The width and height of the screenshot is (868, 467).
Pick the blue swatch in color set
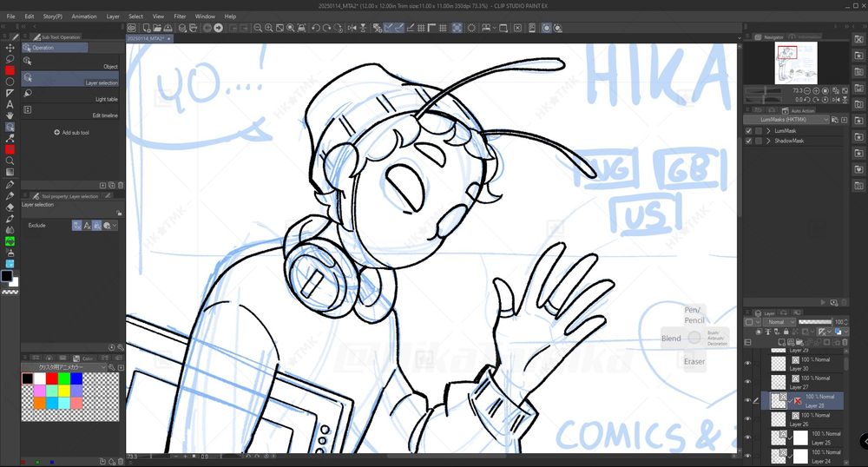coord(76,378)
